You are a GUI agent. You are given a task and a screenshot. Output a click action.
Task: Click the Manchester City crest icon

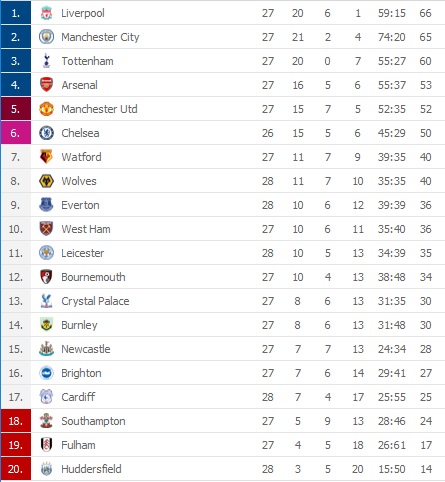click(46, 37)
